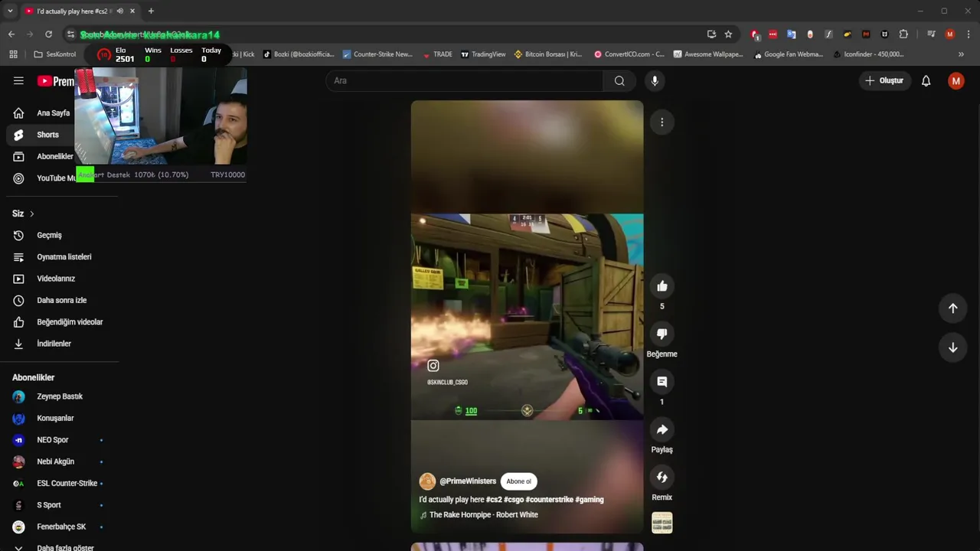Open the account avatar menu on YouTube
The height and width of the screenshot is (551, 980).
(955, 80)
